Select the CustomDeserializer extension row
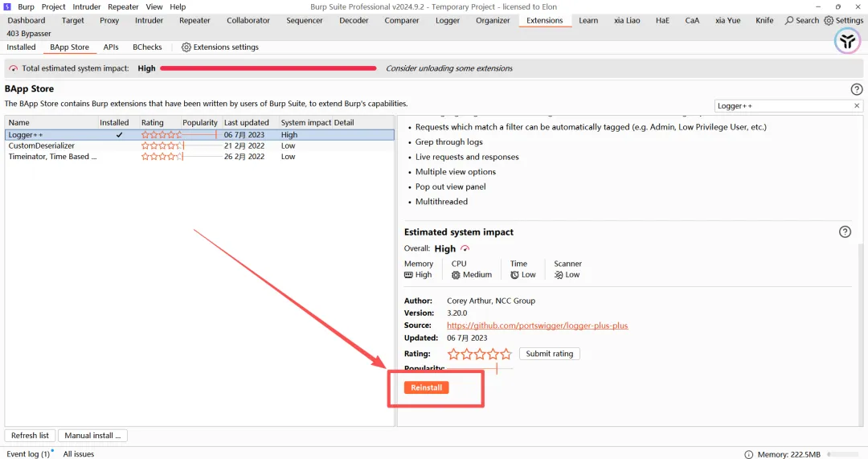Viewport: 868px width, 459px height. (x=199, y=145)
